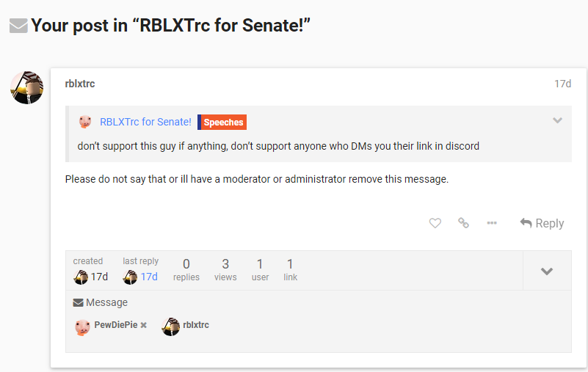Click the 17d post timestamp at top right
The height and width of the screenshot is (372, 588).
pos(562,84)
